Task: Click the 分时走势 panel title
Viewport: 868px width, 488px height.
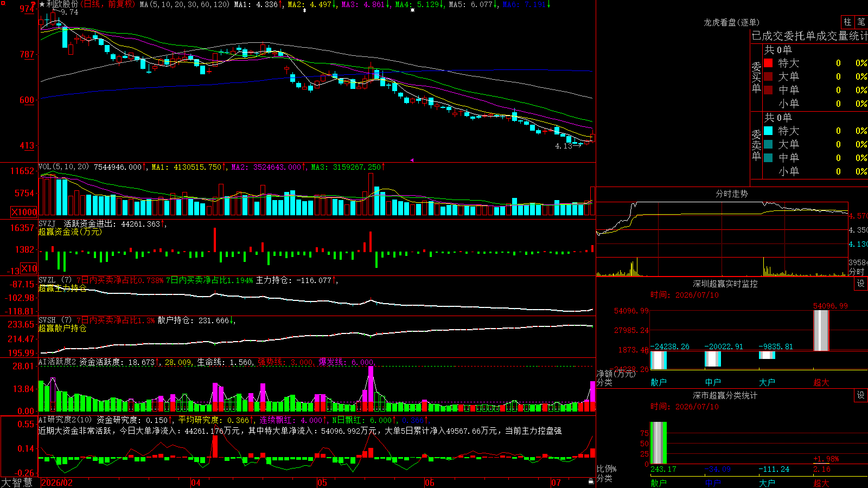Action: 731,194
